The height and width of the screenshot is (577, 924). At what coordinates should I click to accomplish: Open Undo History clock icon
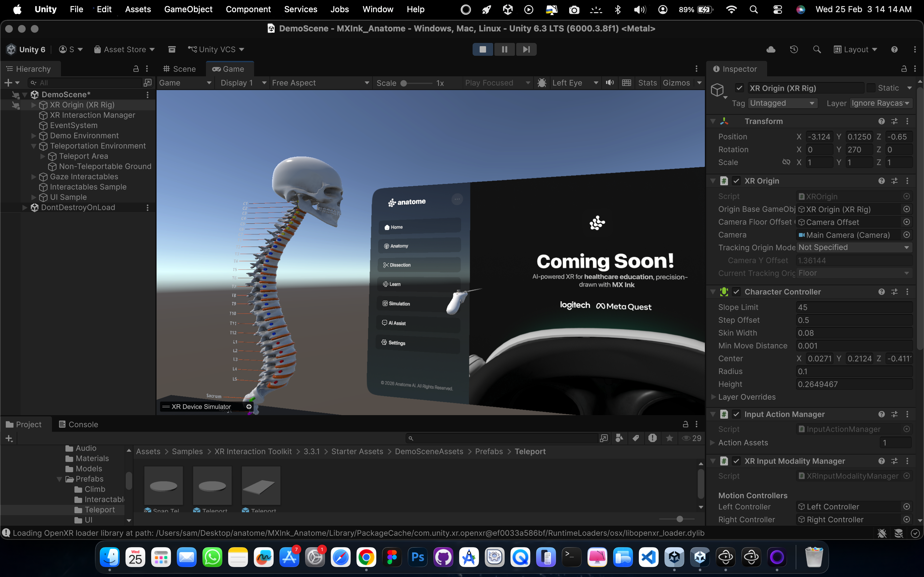794,50
